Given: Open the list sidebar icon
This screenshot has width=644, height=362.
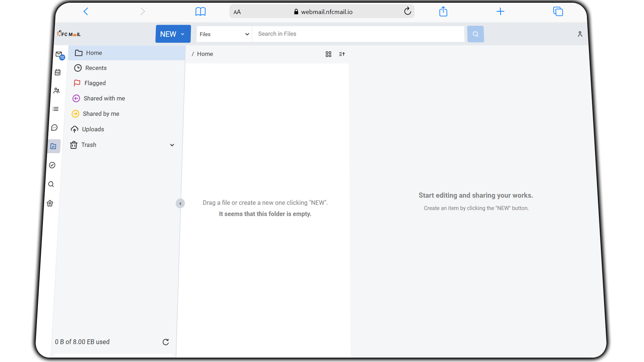Looking at the screenshot, I should click(x=56, y=109).
